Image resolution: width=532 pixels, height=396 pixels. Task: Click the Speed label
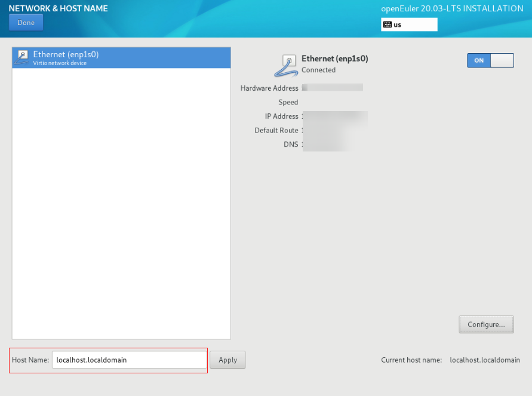pos(288,103)
